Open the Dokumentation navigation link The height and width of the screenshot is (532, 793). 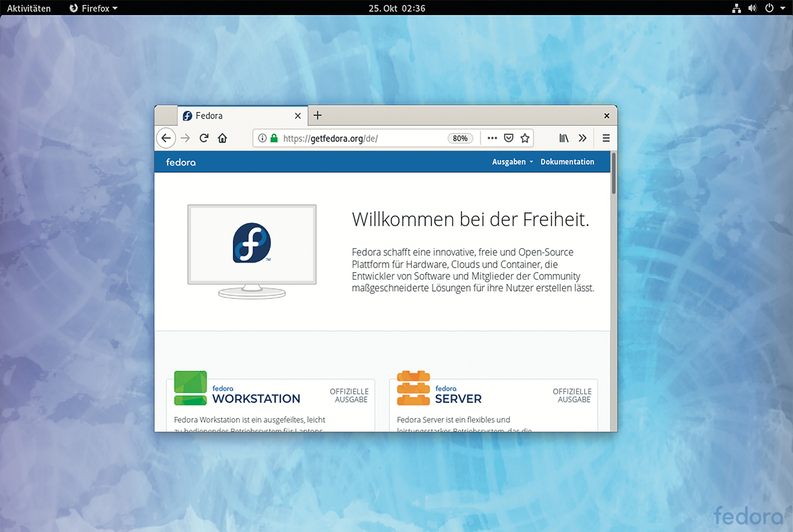tap(567, 162)
